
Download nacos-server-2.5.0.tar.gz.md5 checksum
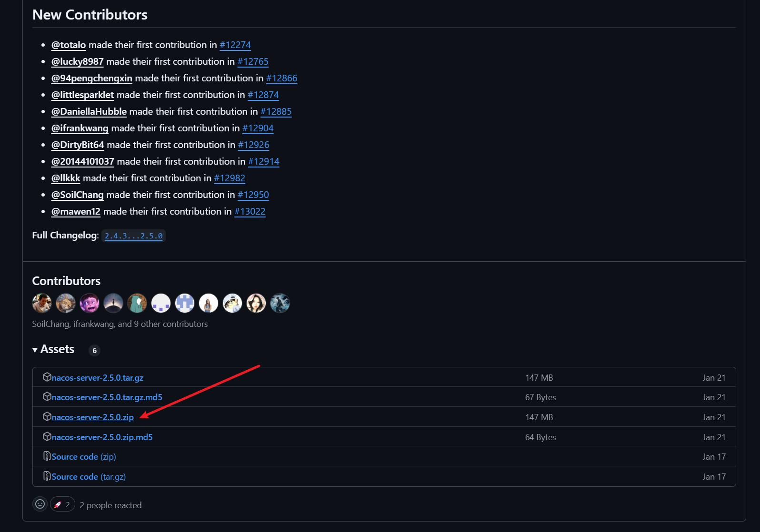(x=107, y=397)
